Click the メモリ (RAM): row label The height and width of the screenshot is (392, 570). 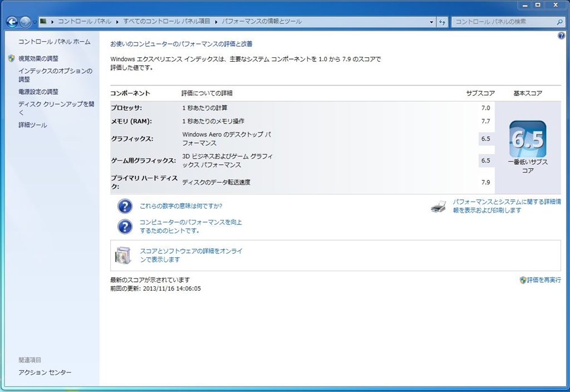131,121
